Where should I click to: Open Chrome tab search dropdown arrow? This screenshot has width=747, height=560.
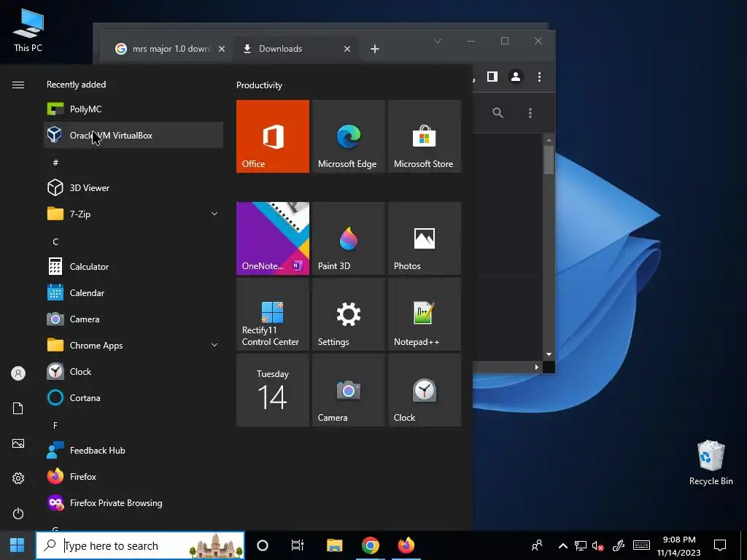coord(438,41)
